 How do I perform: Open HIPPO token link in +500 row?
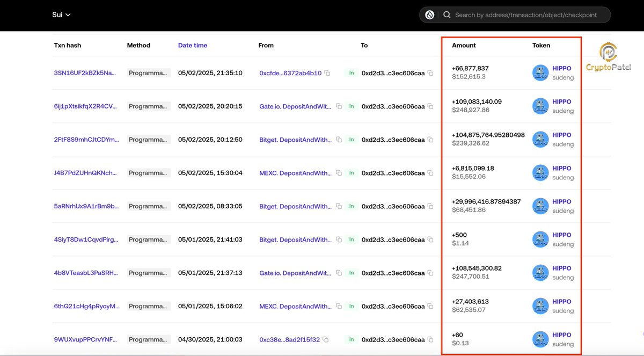pos(562,235)
